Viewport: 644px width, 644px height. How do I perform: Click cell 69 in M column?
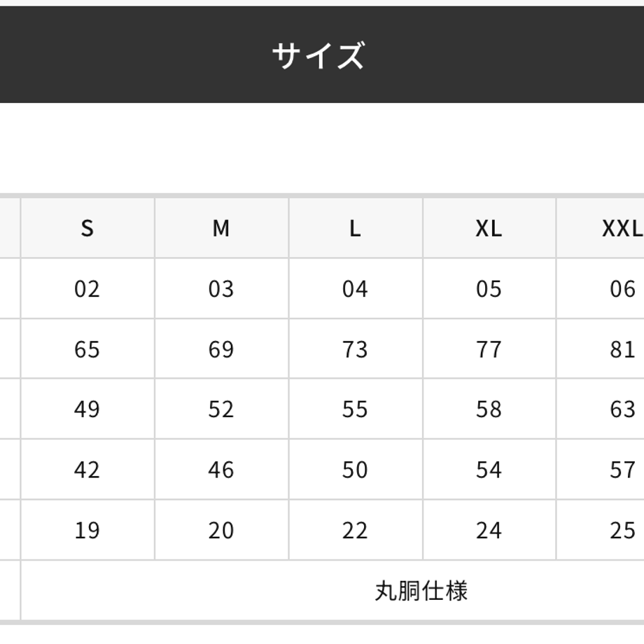(x=221, y=349)
